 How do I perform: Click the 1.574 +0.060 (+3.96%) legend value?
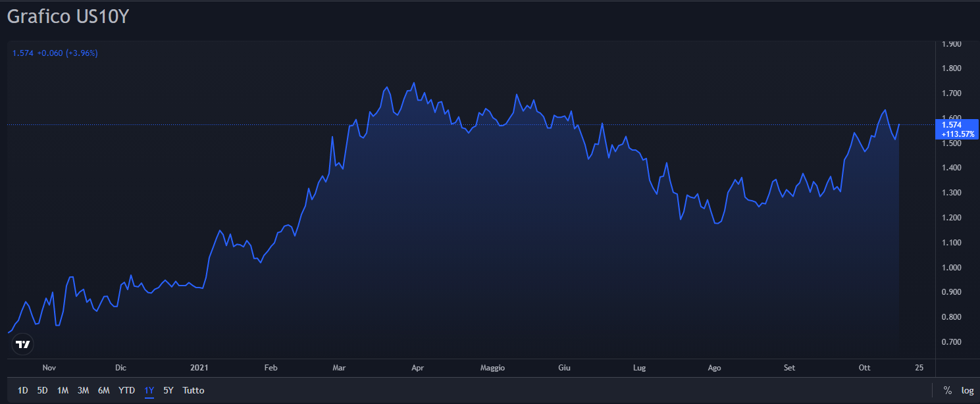[55, 53]
